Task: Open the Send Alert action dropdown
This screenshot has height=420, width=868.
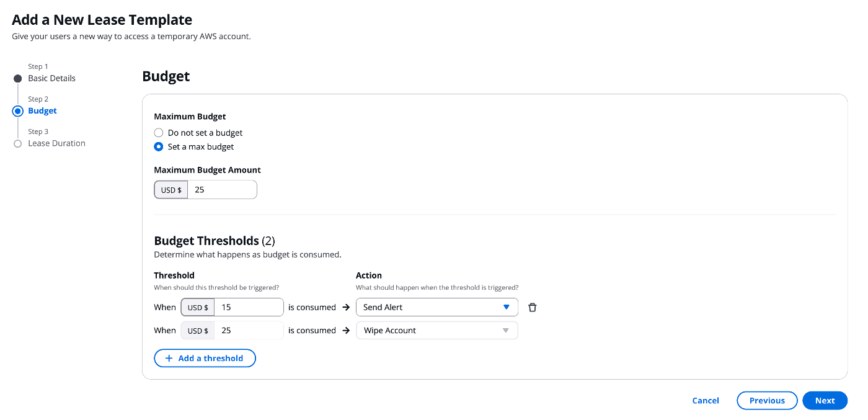Action: 437,307
